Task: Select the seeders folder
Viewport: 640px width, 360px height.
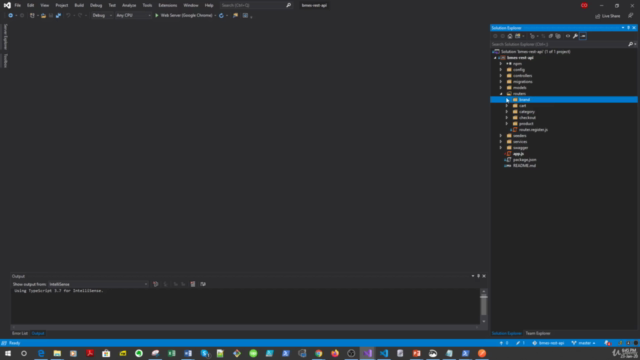Action: [520, 136]
